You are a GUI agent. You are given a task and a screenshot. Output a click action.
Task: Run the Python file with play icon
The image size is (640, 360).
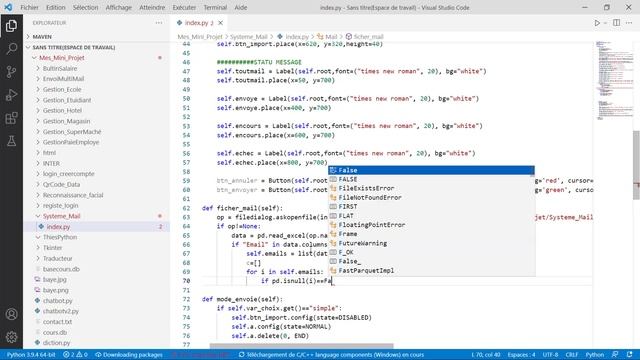coord(597,23)
